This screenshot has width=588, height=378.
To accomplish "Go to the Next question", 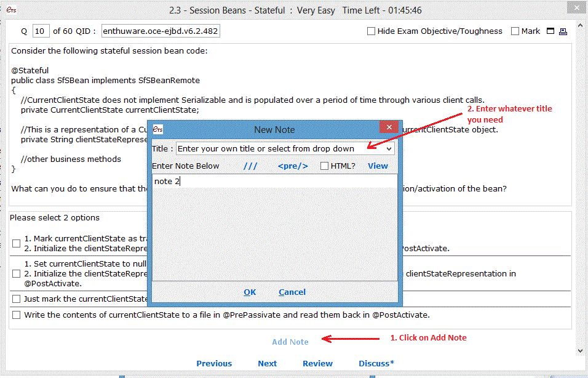I will tap(267, 363).
